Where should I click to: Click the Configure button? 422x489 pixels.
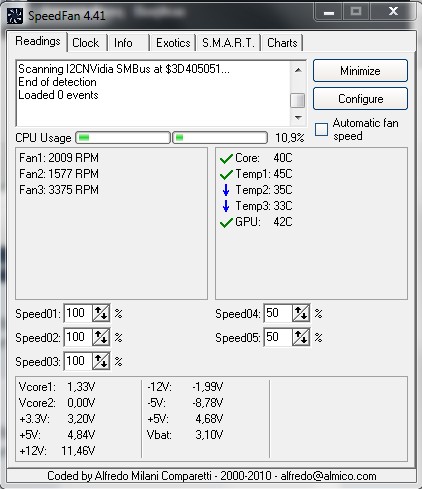360,99
